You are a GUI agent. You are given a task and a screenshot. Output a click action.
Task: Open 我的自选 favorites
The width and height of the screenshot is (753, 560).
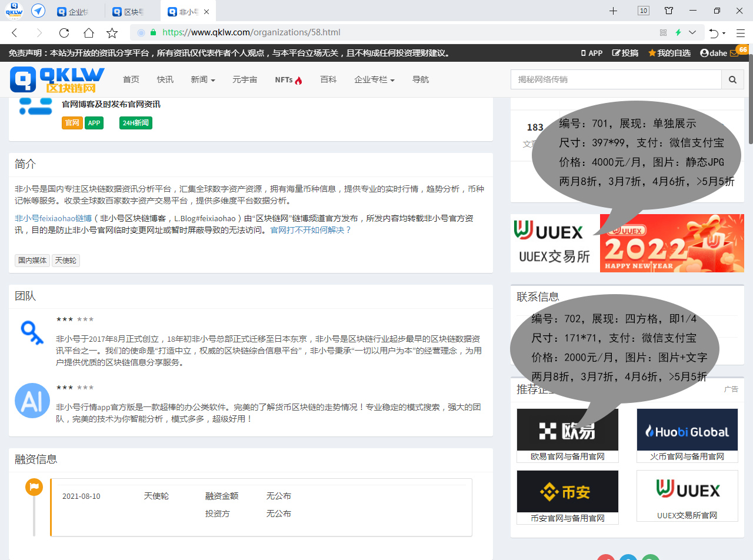[669, 53]
